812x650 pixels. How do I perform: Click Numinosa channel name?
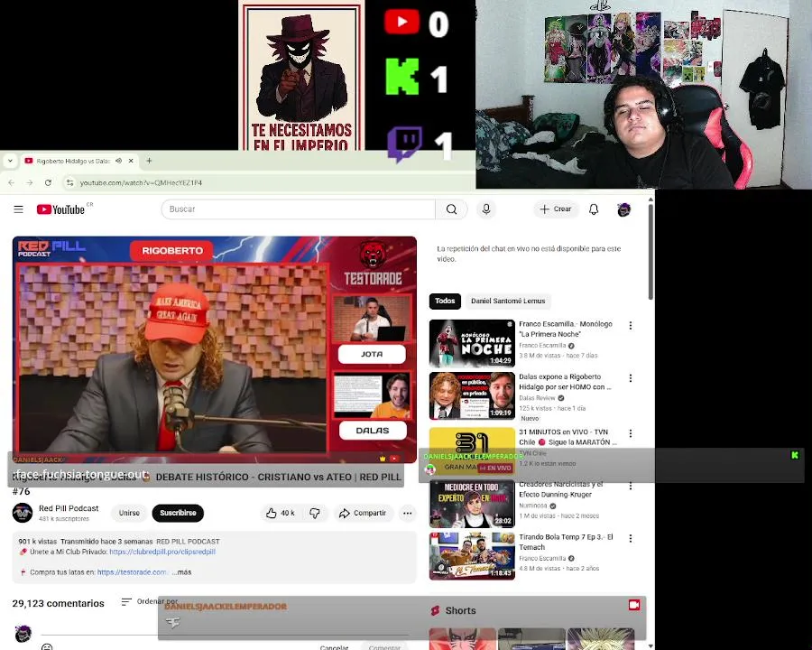point(533,506)
